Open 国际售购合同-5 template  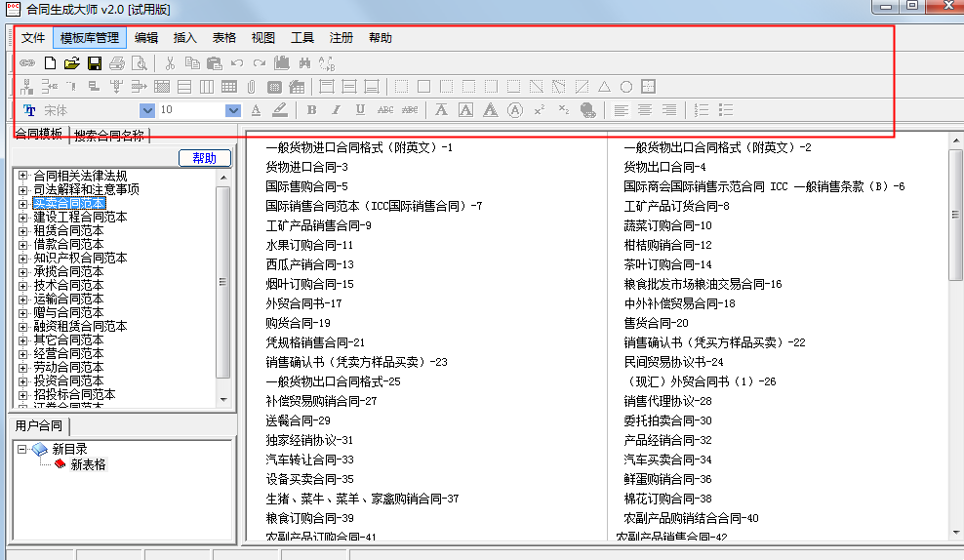[306, 186]
